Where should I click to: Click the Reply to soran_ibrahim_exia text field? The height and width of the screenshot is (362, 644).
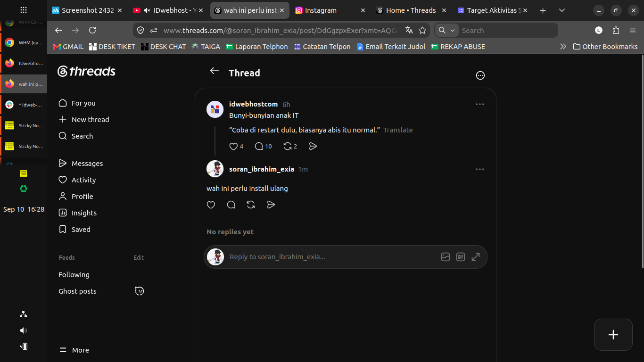330,257
